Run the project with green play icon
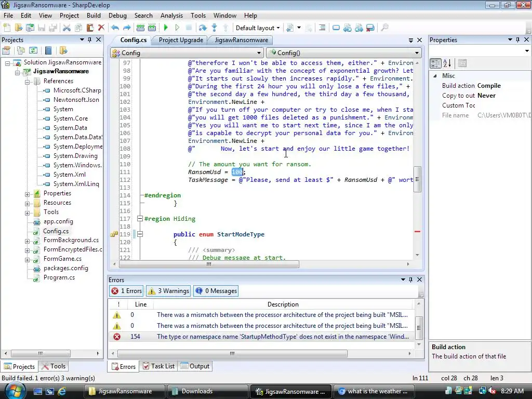 pyautogui.click(x=166, y=28)
